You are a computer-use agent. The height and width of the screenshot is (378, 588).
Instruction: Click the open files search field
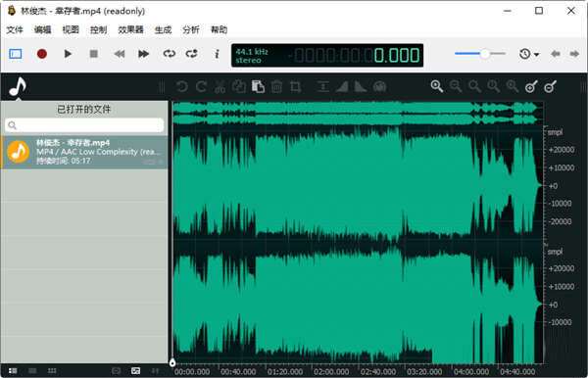point(84,125)
